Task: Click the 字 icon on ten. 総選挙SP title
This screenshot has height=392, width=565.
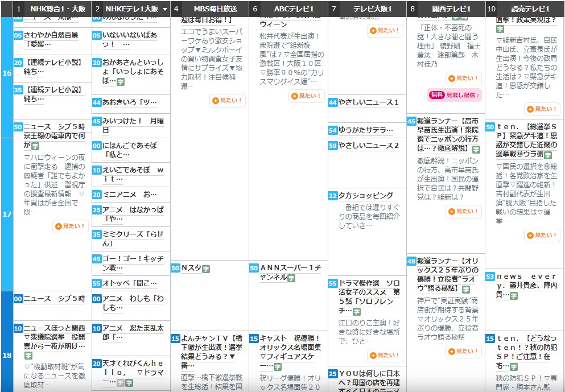Action: point(548,155)
